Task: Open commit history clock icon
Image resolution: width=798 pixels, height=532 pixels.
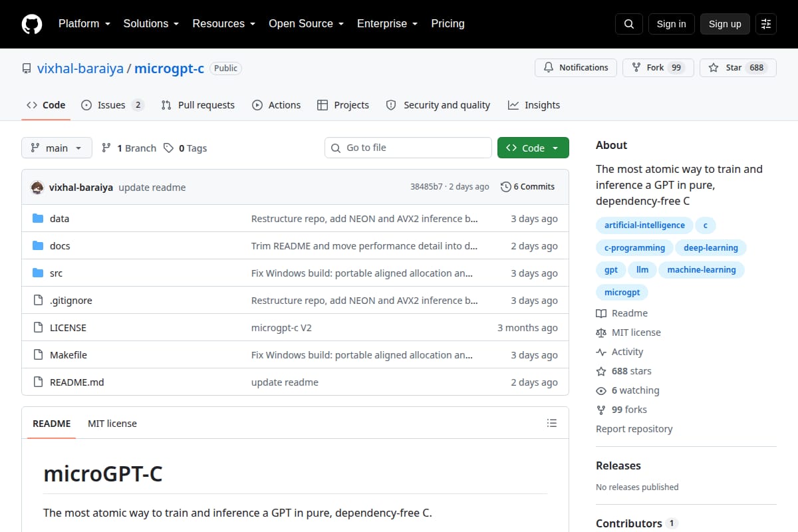Action: pyautogui.click(x=506, y=187)
